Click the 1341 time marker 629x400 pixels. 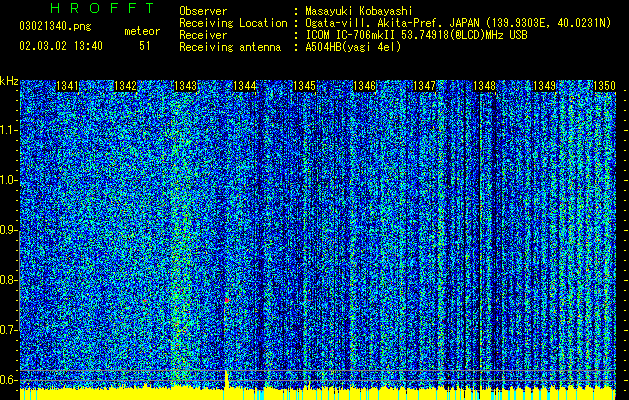[67, 86]
